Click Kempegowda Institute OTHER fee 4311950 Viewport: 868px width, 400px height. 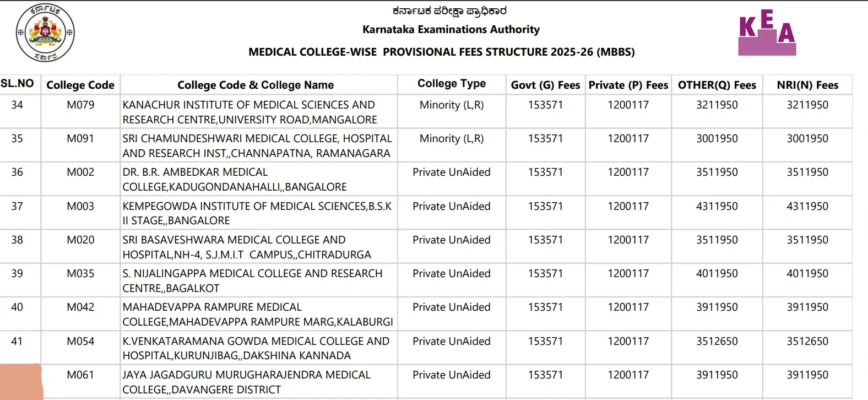click(717, 206)
